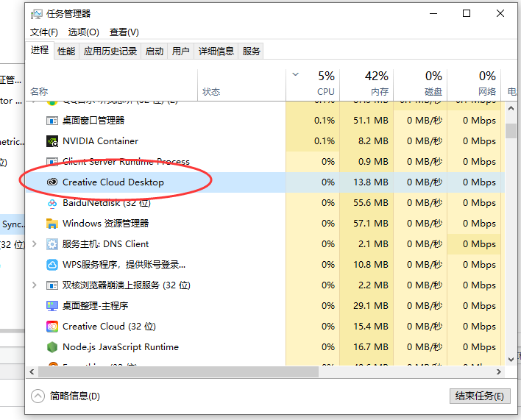The image size is (521, 420).
Task: Sort by the 名称 column header
Action: tap(111, 85)
